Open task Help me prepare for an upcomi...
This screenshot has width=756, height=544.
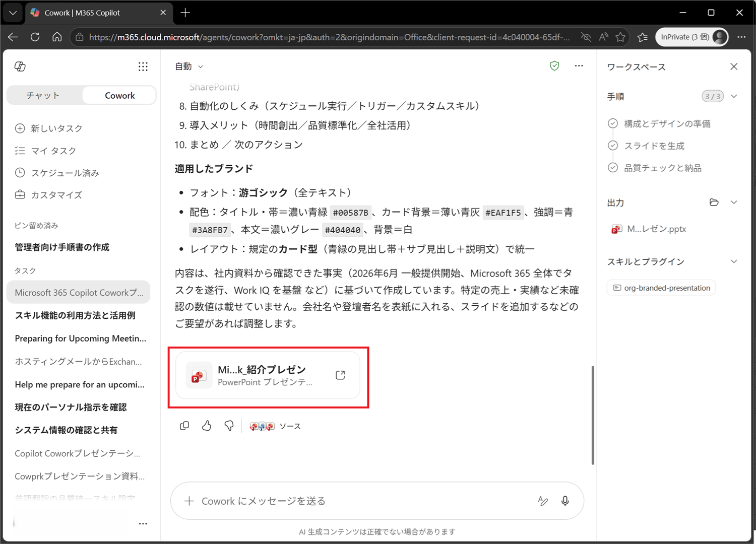click(x=79, y=384)
